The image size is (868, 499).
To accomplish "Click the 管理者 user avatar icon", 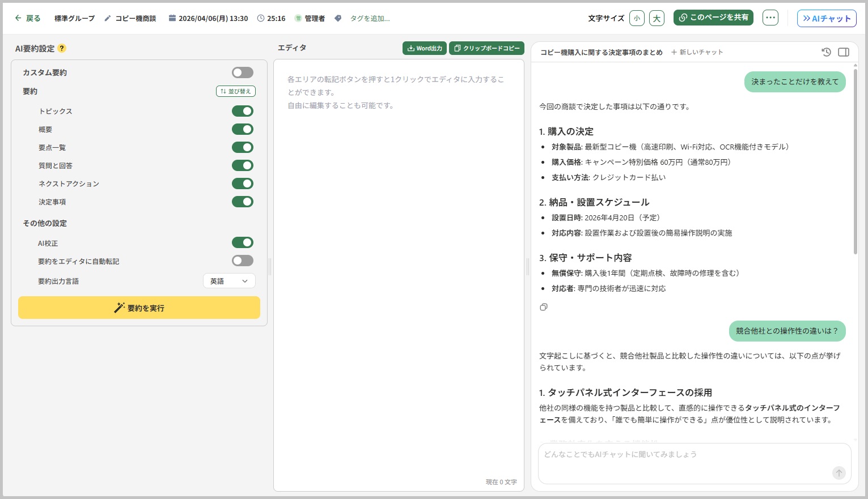I will point(298,18).
